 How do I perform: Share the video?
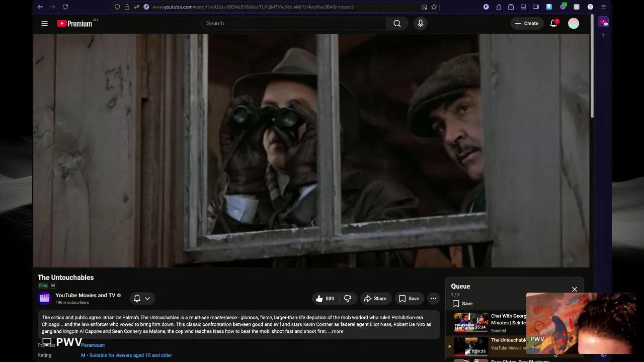[x=375, y=299]
